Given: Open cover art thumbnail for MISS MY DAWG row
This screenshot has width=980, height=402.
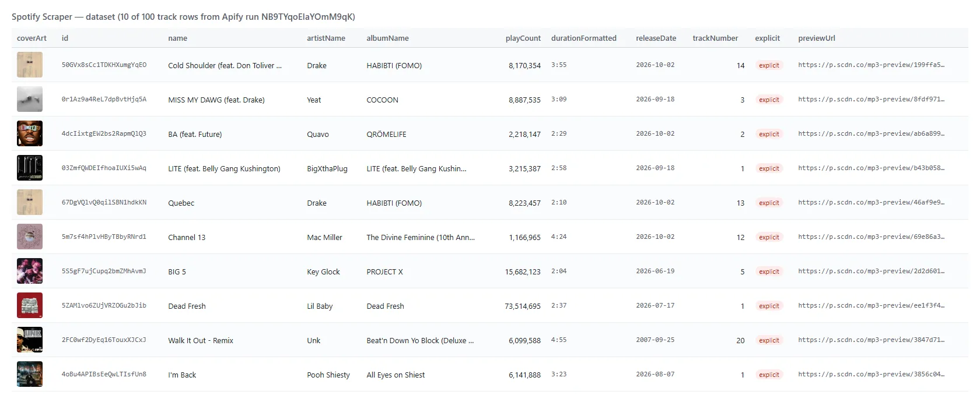Looking at the screenshot, I should [x=30, y=99].
